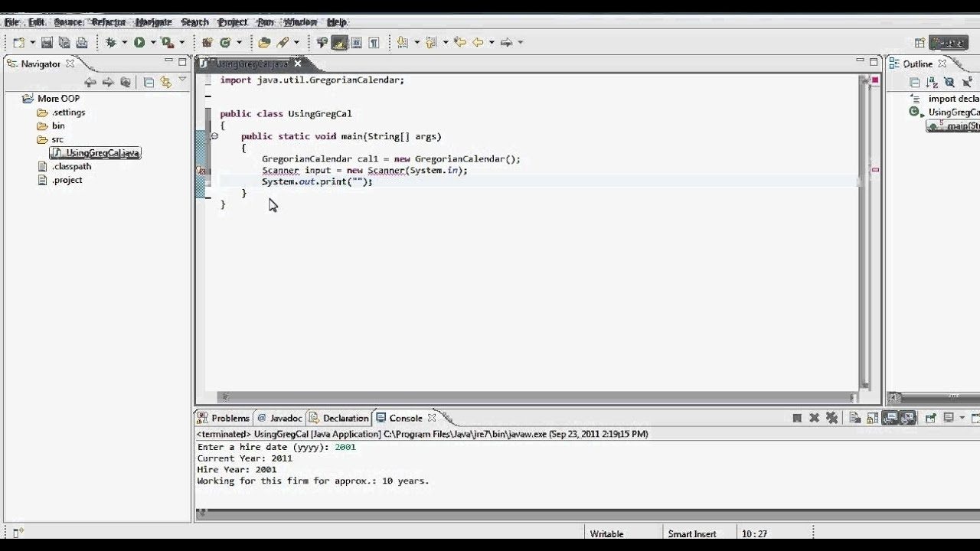
Task: Open the New Java Class dropdown arrow
Action: [239, 43]
